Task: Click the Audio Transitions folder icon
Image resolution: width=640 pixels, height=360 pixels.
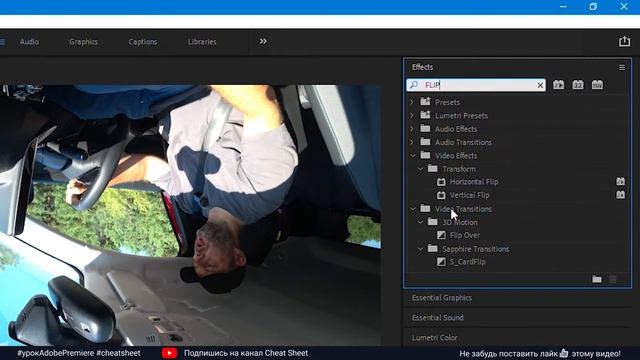Action: tap(425, 142)
